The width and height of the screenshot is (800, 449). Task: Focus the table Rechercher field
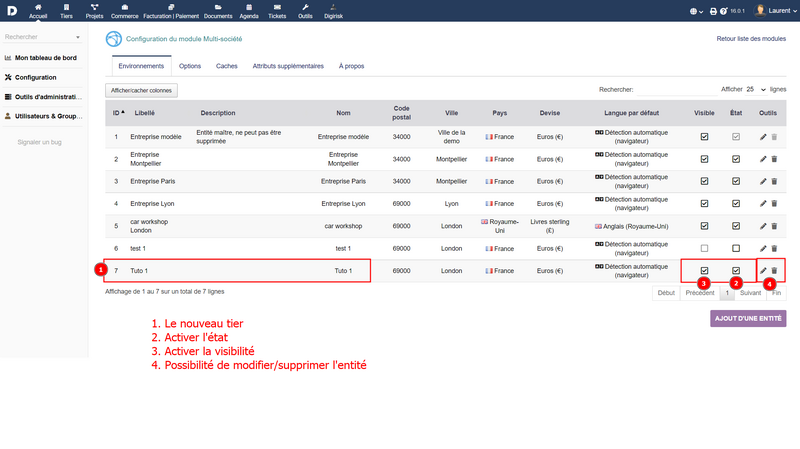677,90
